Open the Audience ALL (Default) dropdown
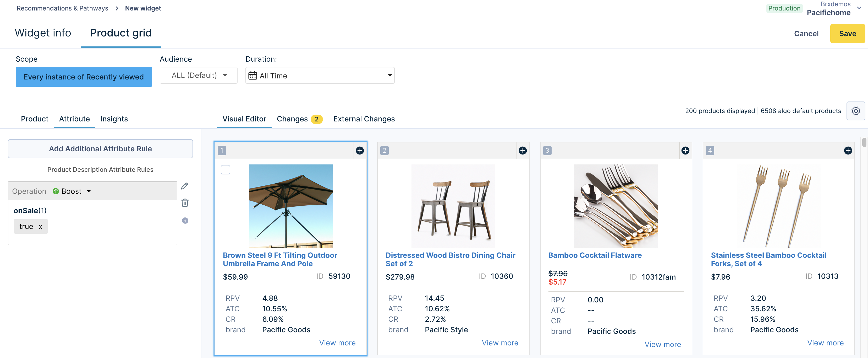 pyautogui.click(x=199, y=75)
